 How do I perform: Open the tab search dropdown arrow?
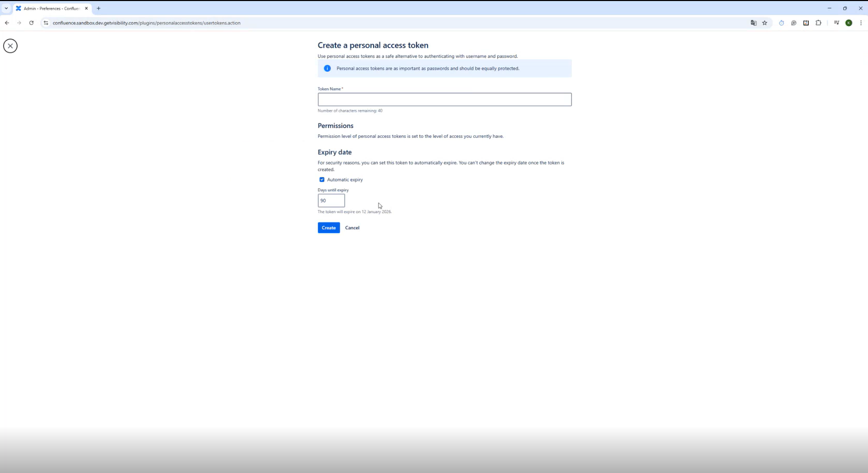point(6,8)
